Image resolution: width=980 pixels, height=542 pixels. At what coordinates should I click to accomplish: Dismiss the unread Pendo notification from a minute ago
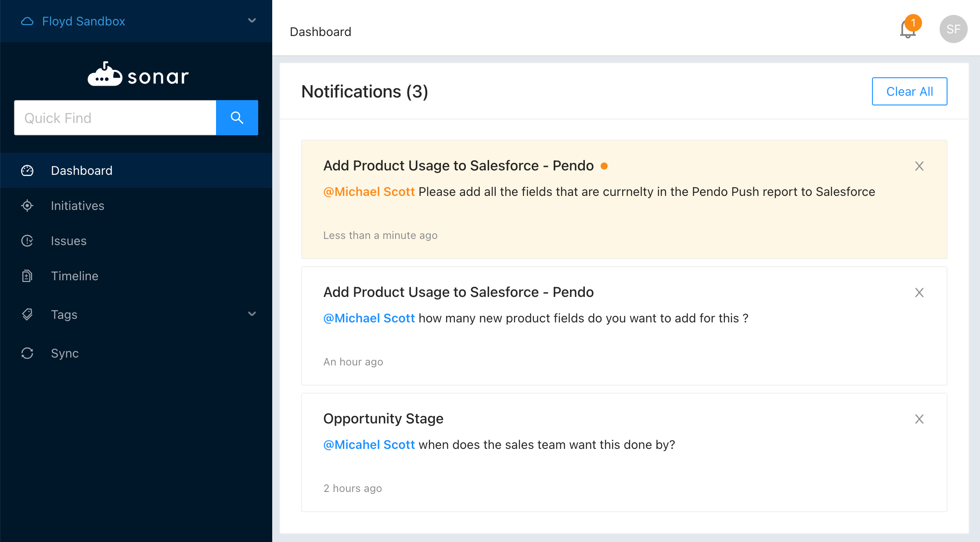(x=919, y=166)
